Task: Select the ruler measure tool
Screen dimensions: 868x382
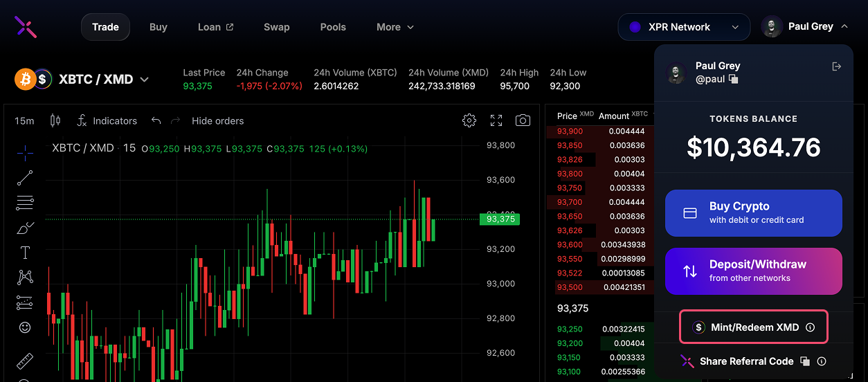Action: click(25, 361)
